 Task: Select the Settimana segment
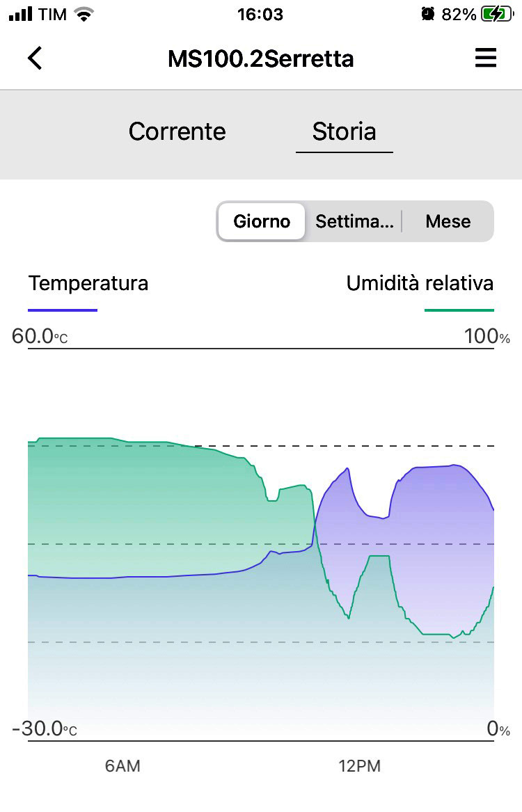pos(355,221)
